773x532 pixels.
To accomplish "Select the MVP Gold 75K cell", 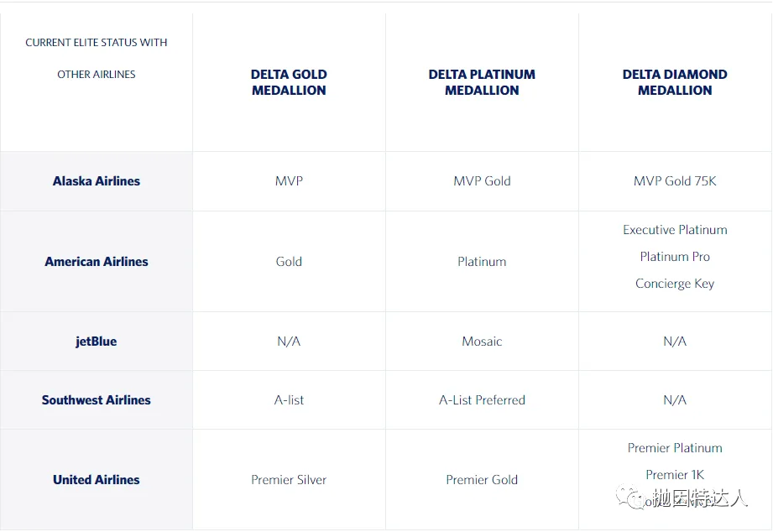I will click(x=675, y=181).
